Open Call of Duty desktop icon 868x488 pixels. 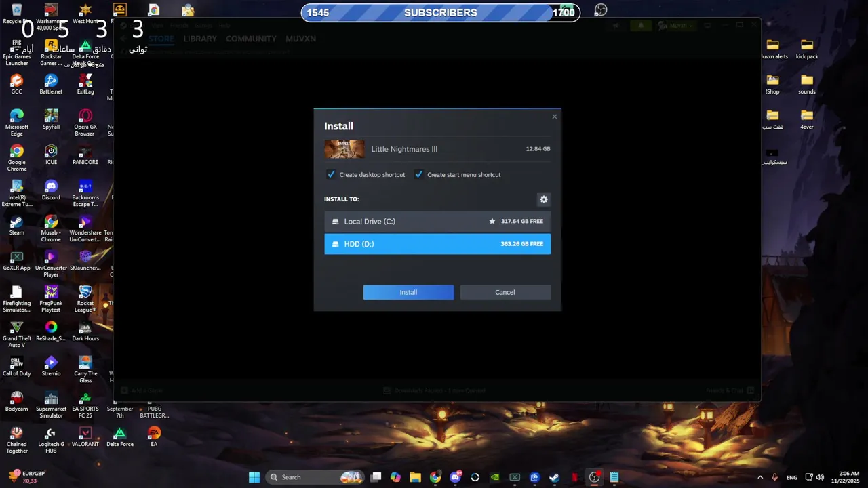[x=17, y=366]
